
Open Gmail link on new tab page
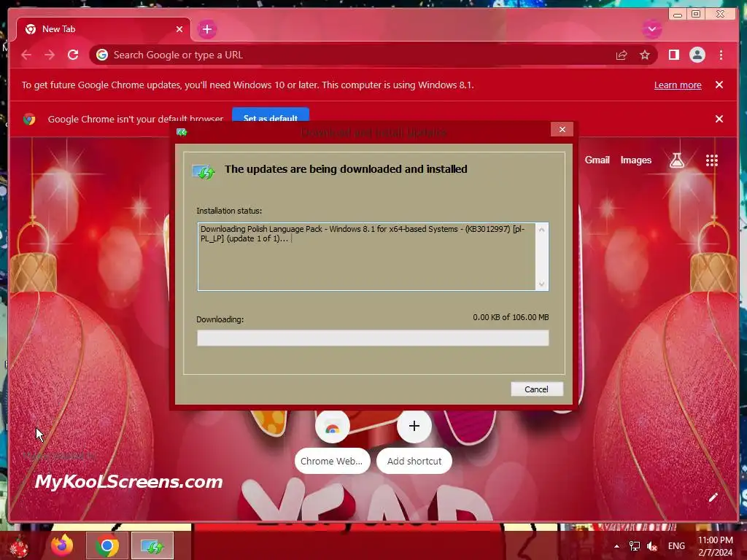coord(597,160)
